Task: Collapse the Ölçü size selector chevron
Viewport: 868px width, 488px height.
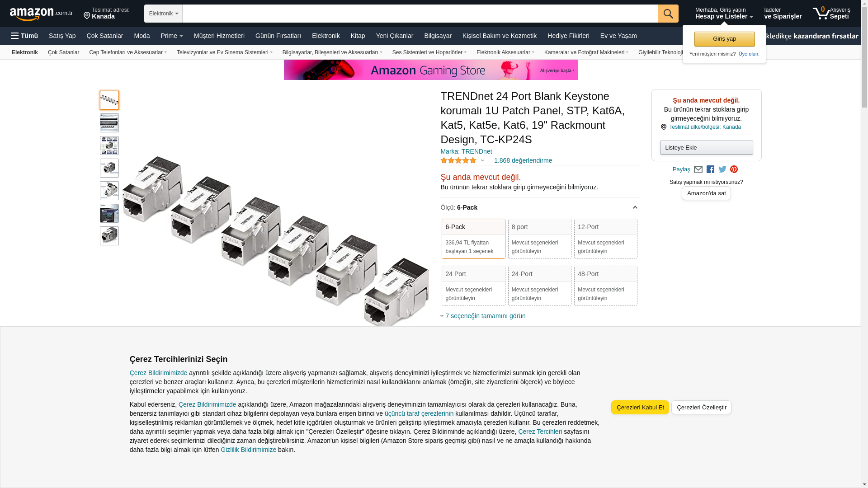Action: pos(635,207)
